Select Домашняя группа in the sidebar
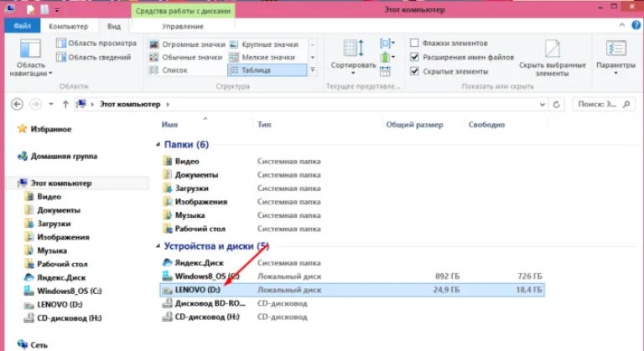Screen dimensions: 644x351 click(57, 156)
